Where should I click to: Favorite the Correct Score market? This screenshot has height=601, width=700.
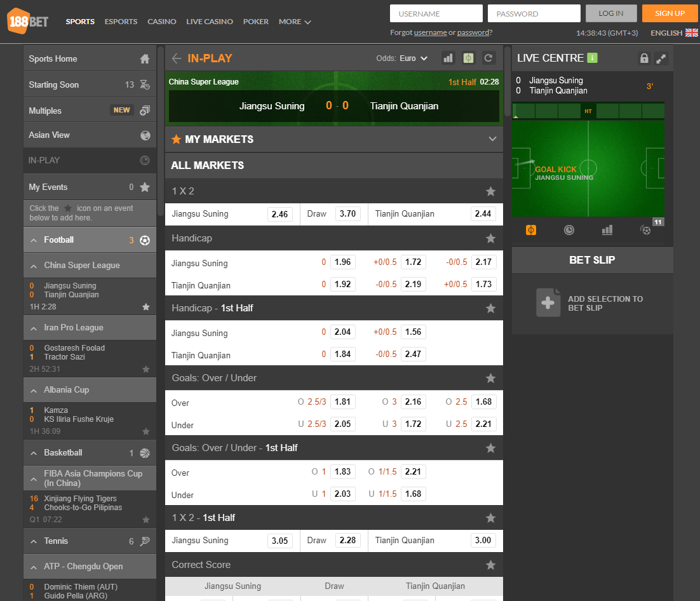(x=490, y=565)
